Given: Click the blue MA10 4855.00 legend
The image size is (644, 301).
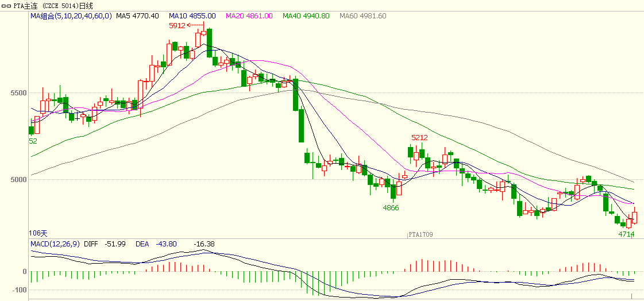Looking at the screenshot, I should point(192,16).
